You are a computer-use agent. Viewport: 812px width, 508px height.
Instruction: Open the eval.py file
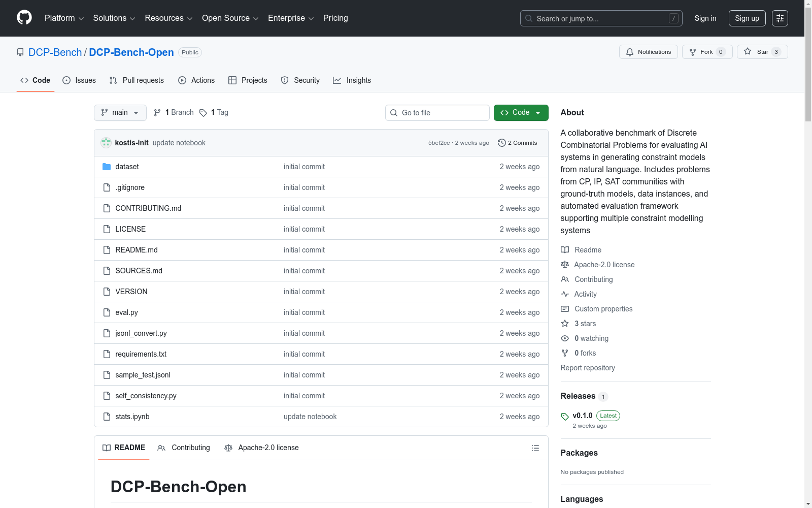(x=126, y=312)
